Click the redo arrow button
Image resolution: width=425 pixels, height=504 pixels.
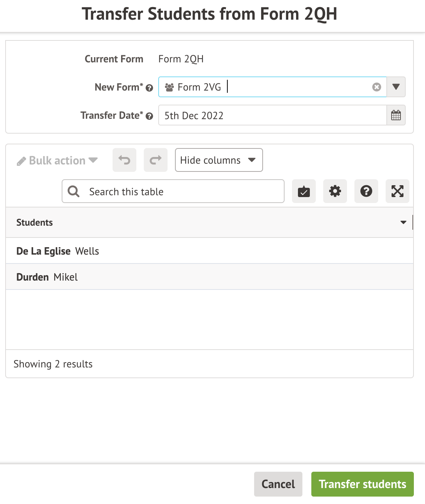tap(156, 160)
